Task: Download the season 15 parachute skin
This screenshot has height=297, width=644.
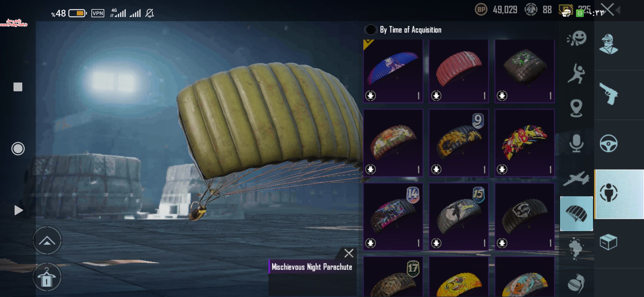Action: (436, 243)
